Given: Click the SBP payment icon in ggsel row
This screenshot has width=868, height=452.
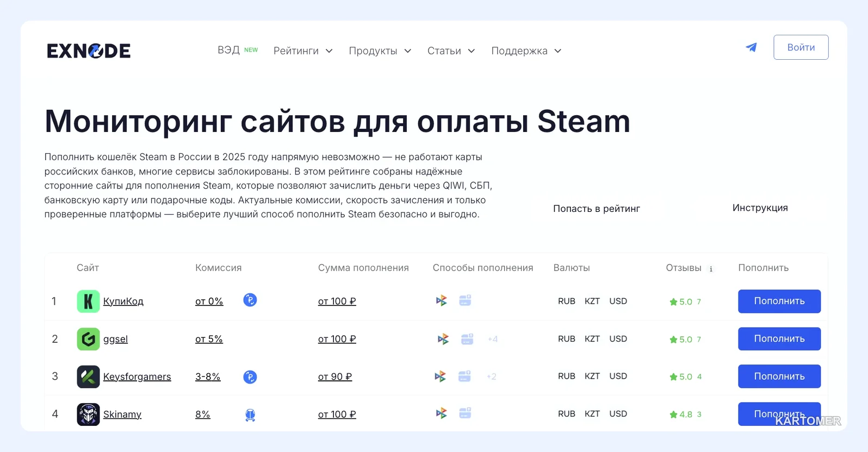Looking at the screenshot, I should point(444,339).
